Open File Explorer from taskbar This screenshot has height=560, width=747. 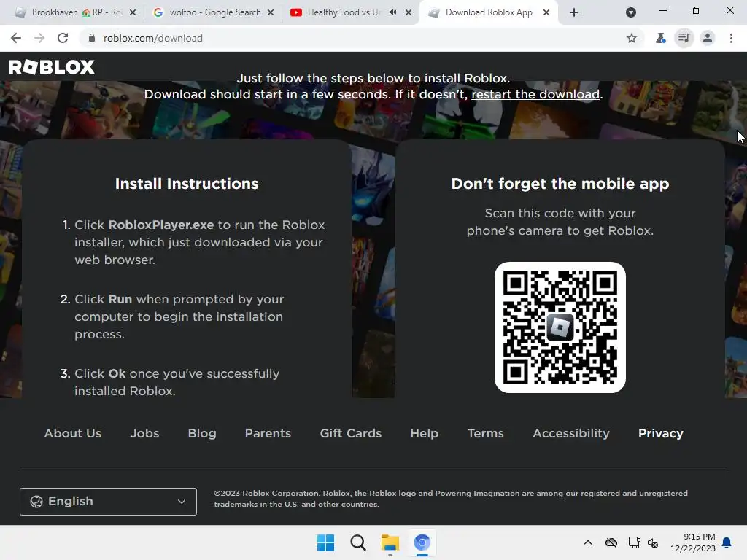[x=390, y=542]
